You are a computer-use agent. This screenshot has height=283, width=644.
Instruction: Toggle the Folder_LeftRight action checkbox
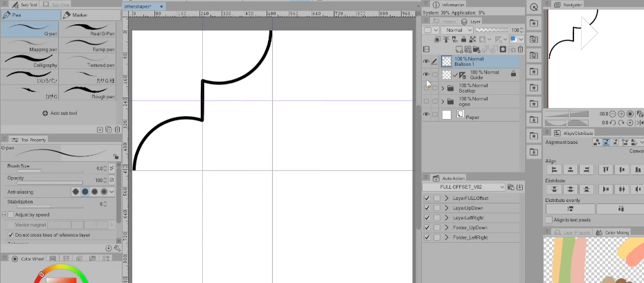point(427,237)
